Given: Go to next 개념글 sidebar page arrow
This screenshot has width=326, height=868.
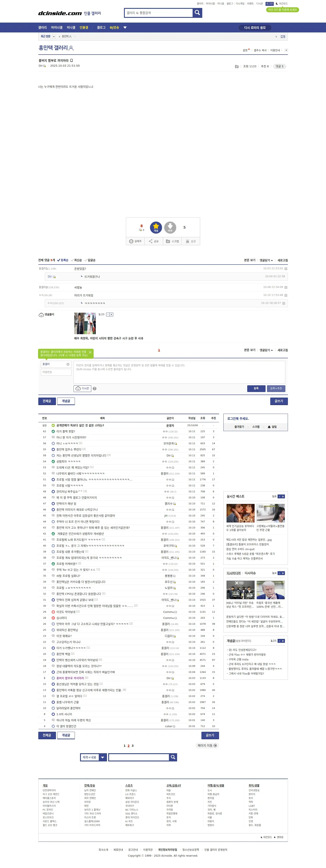Looking at the screenshot, I should pyautogui.click(x=283, y=641).
